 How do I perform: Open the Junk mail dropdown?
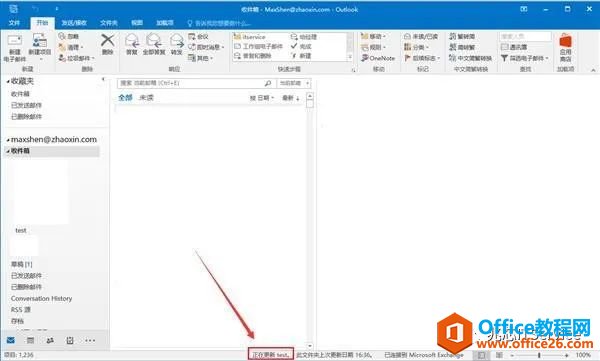[x=76, y=58]
